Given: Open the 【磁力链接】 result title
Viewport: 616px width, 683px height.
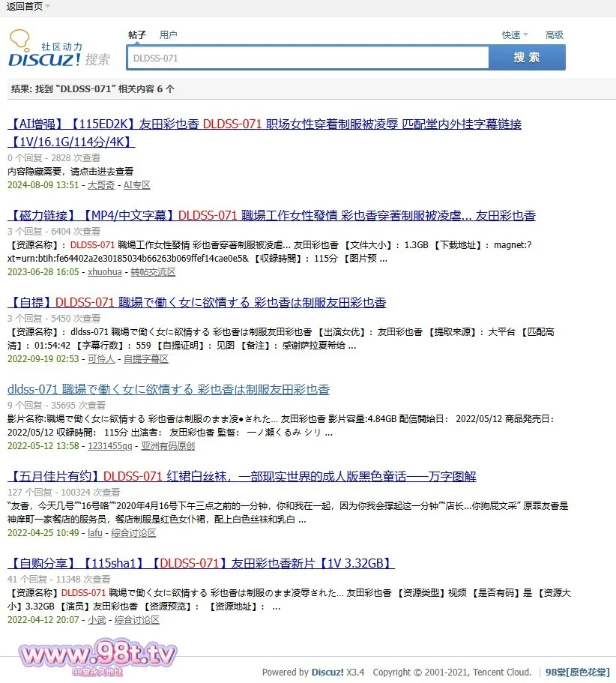Looking at the screenshot, I should [x=271, y=216].
